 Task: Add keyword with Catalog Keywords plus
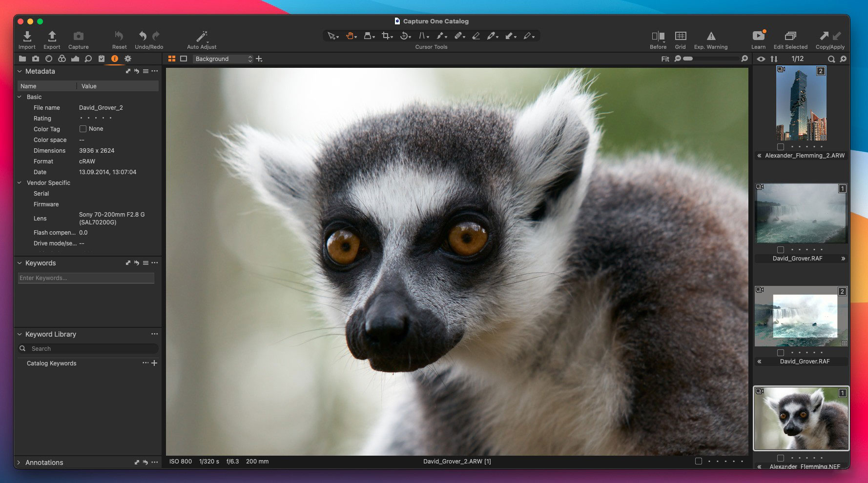154,363
